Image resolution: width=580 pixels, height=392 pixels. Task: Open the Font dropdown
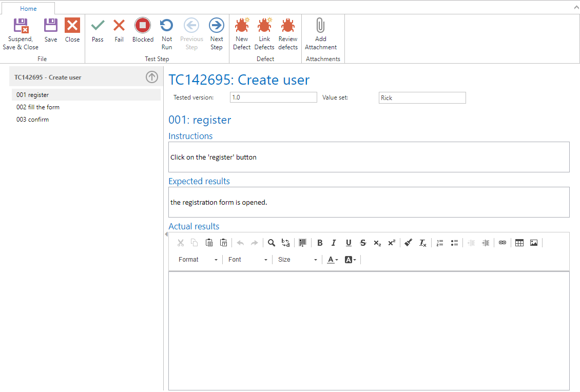pyautogui.click(x=248, y=260)
